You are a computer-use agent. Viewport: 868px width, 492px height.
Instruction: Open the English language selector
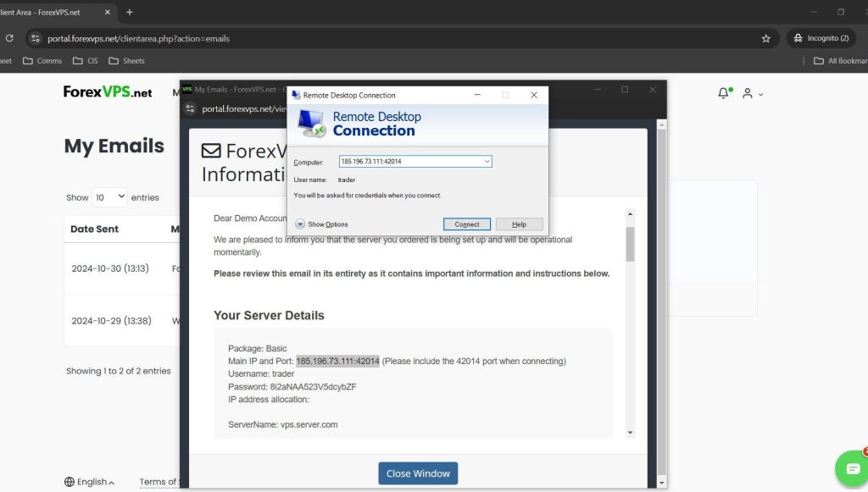click(x=90, y=482)
